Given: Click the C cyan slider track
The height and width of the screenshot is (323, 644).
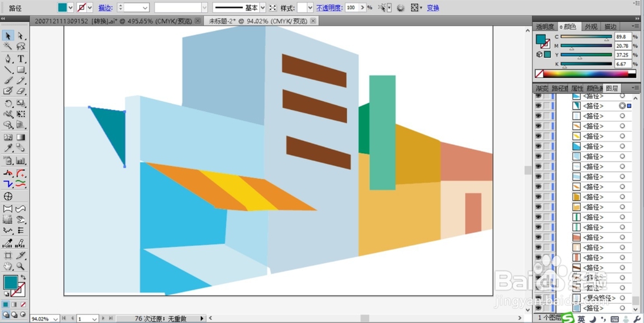Looking at the screenshot, I should 586,37.
